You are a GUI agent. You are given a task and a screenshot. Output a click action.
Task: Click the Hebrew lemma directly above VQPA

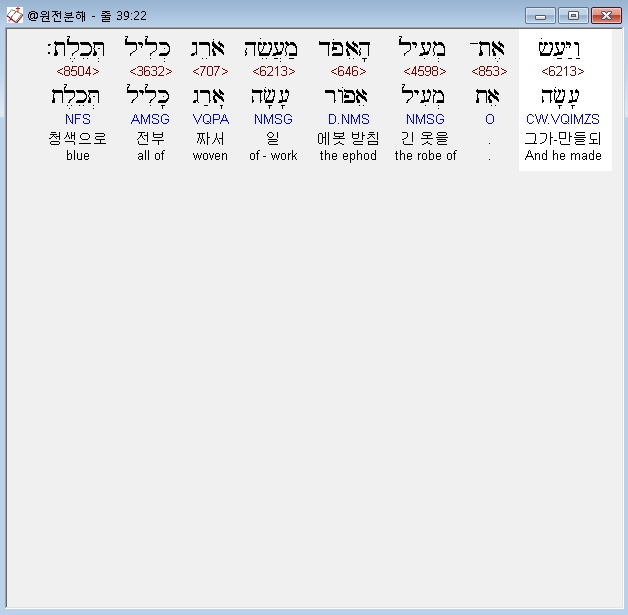click(208, 97)
